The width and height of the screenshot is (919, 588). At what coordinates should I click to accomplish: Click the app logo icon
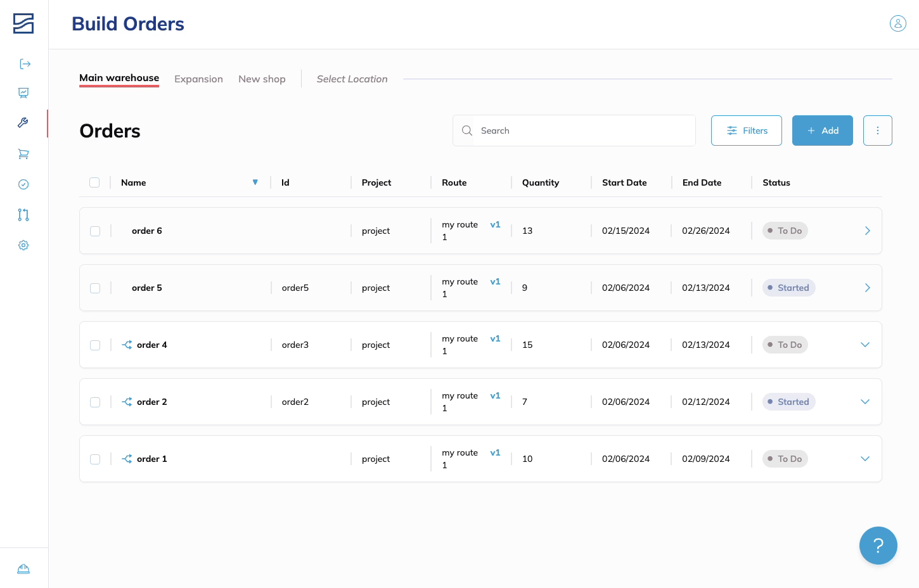(x=23, y=23)
